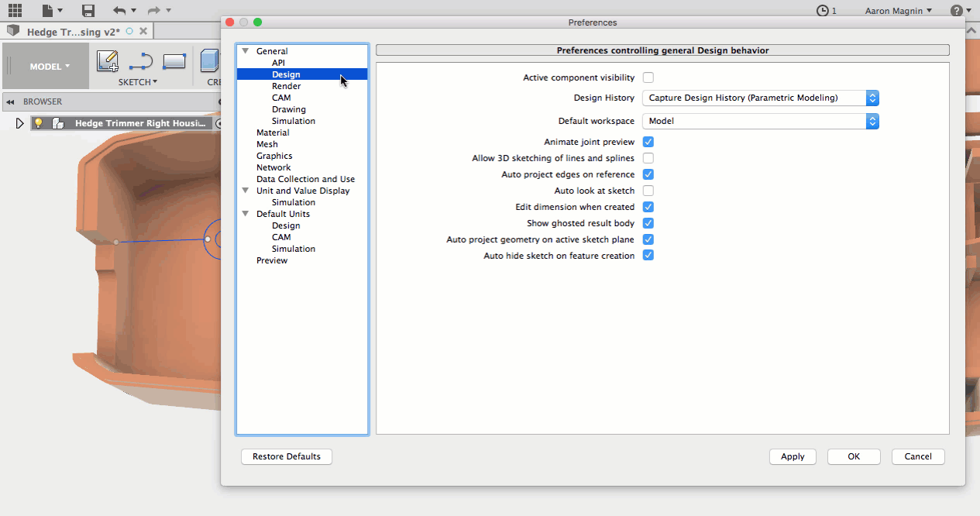
Task: Open the data panel grid icon
Action: [15, 11]
